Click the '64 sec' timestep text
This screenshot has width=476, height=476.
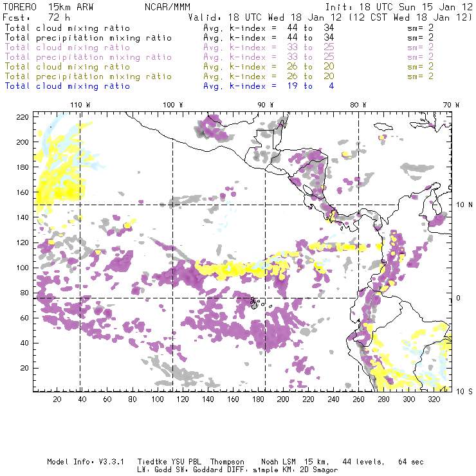pos(411,462)
